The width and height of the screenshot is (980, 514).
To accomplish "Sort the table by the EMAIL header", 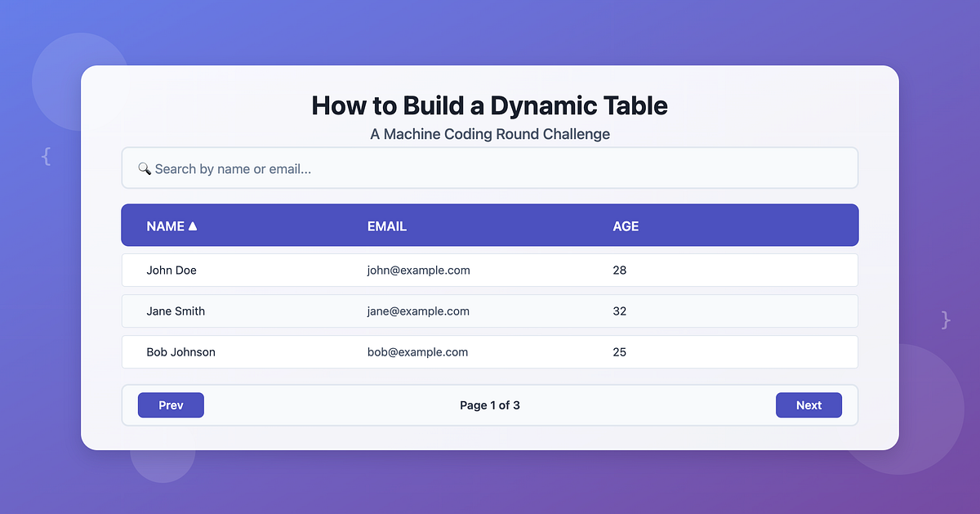I will [386, 226].
